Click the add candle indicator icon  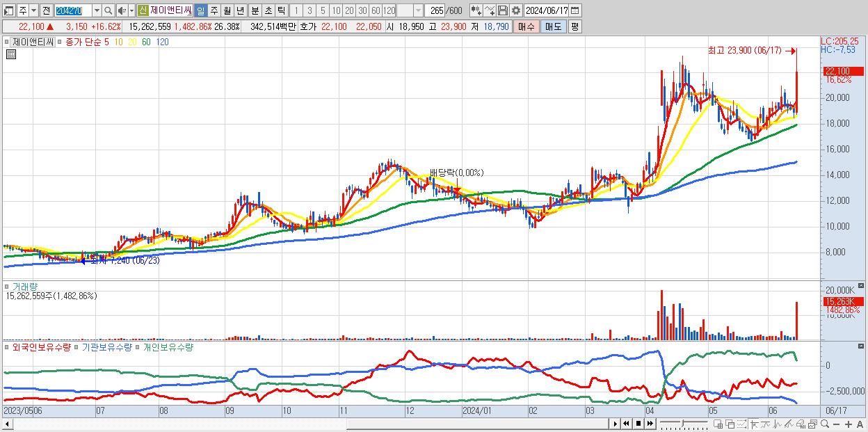(476, 11)
